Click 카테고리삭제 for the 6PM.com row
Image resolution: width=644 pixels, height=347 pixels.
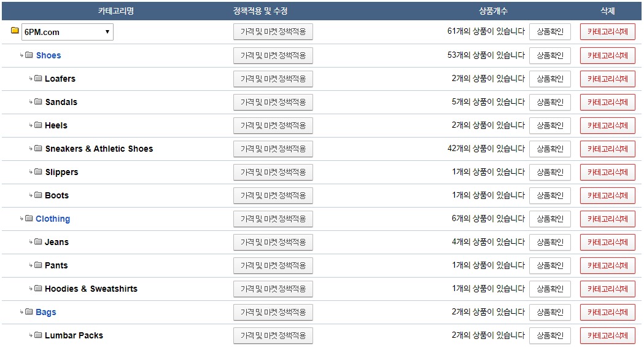[x=607, y=31]
